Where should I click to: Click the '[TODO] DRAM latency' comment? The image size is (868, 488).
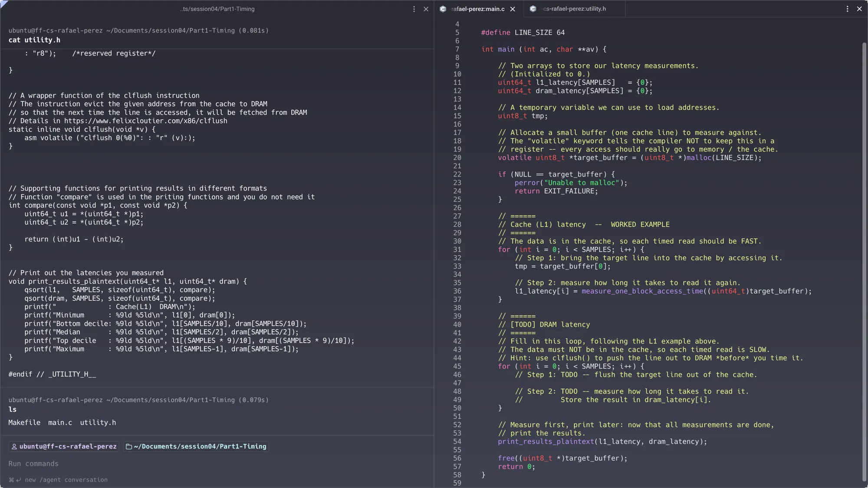click(x=544, y=324)
